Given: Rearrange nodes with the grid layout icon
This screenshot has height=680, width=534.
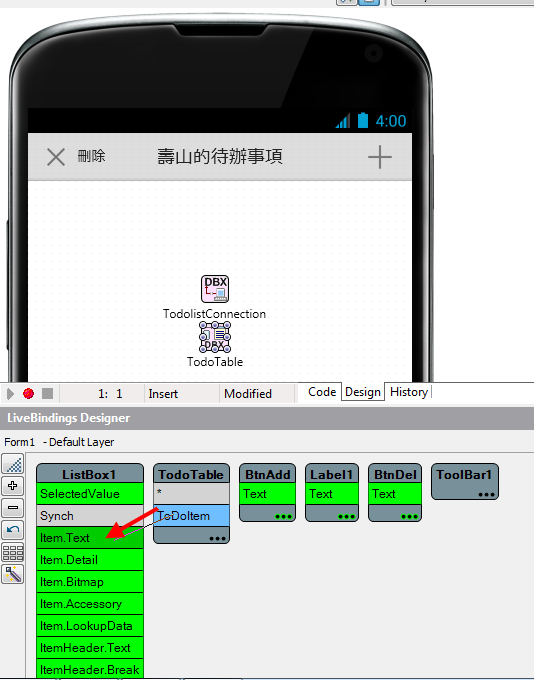Looking at the screenshot, I should pyautogui.click(x=13, y=552).
